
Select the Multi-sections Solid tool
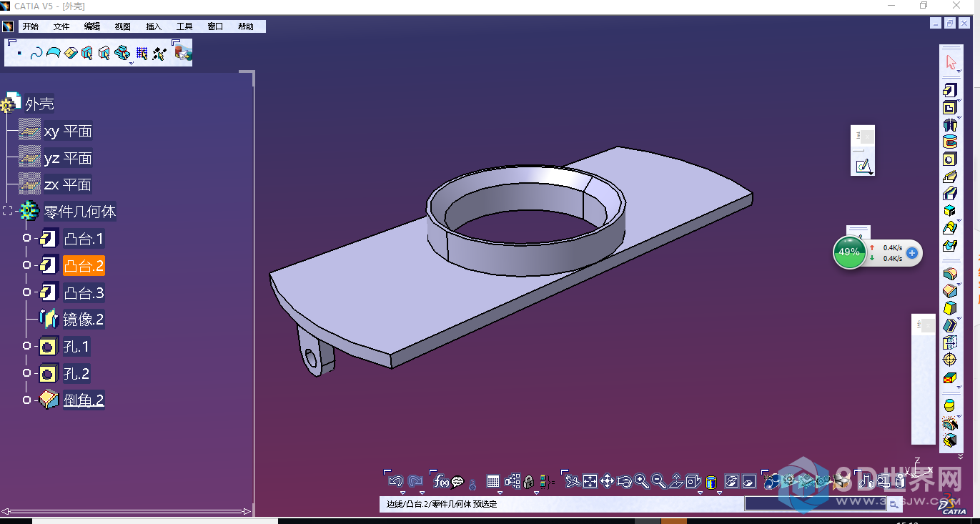click(949, 229)
